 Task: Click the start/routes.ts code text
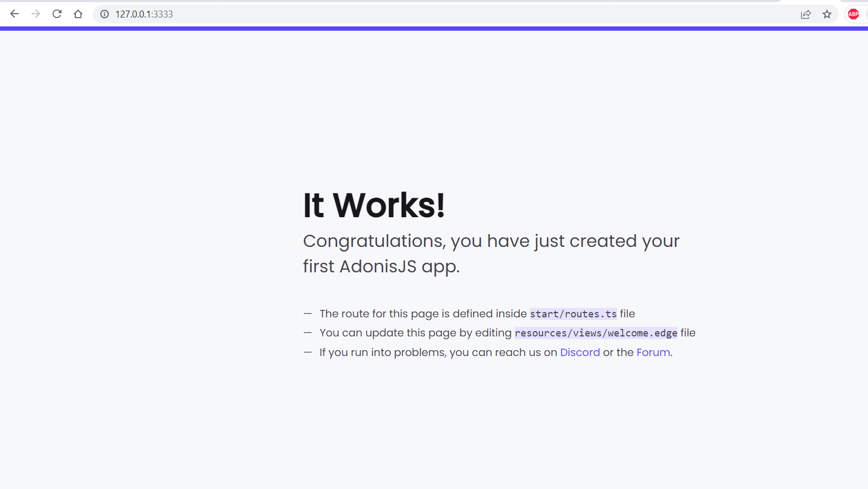click(573, 314)
